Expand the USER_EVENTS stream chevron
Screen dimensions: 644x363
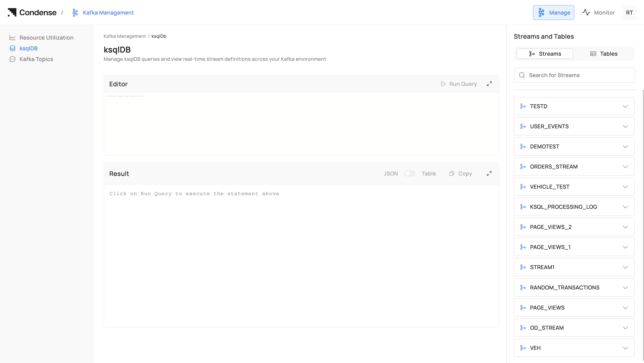[x=625, y=127]
